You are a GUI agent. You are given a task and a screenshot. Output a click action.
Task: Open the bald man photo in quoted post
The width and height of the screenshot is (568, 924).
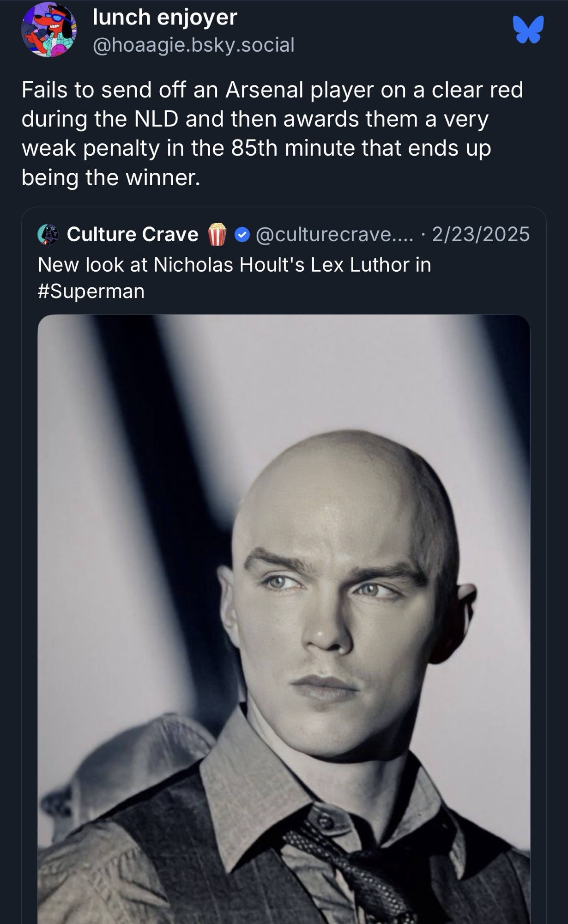pyautogui.click(x=284, y=619)
